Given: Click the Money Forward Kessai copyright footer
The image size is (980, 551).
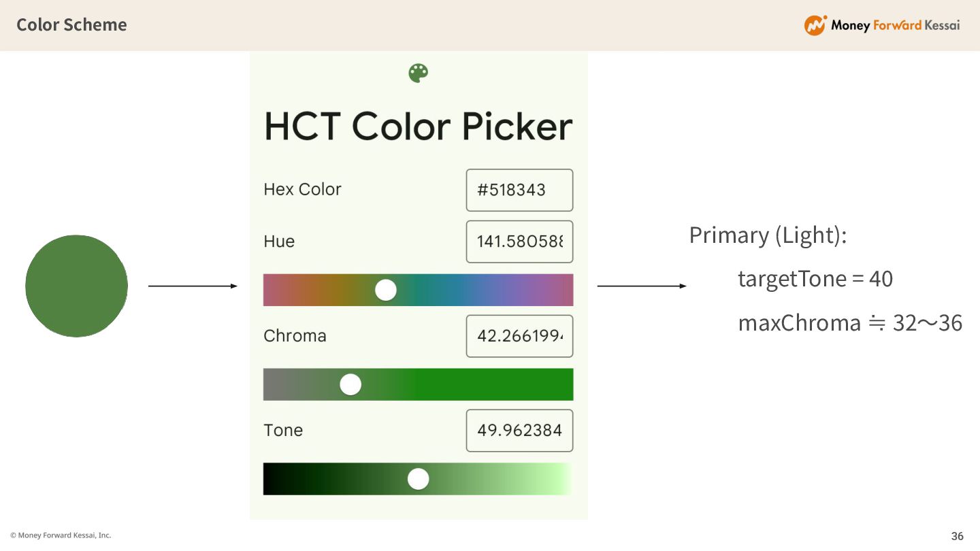Looking at the screenshot, I should (x=61, y=535).
